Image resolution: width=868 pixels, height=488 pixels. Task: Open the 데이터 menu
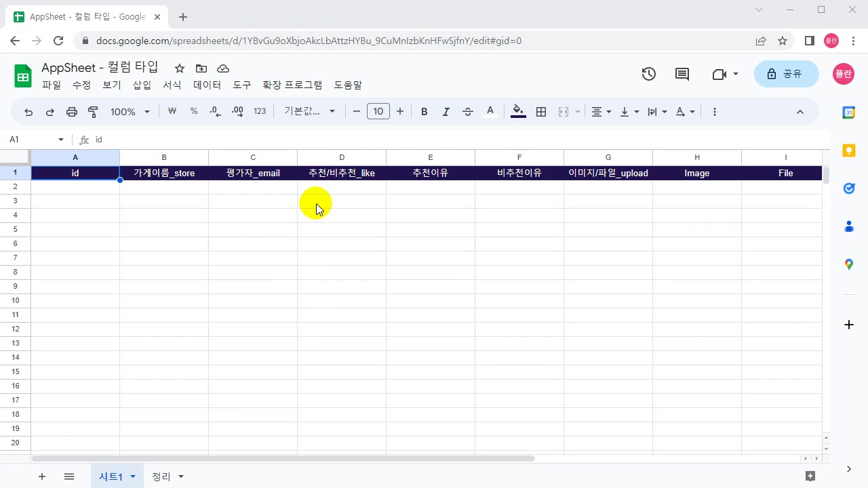207,85
